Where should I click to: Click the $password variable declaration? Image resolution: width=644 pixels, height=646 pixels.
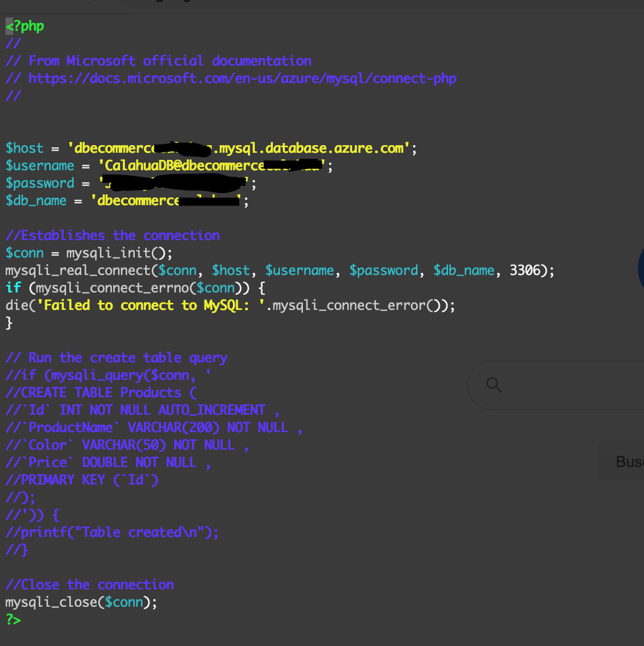(x=39, y=183)
